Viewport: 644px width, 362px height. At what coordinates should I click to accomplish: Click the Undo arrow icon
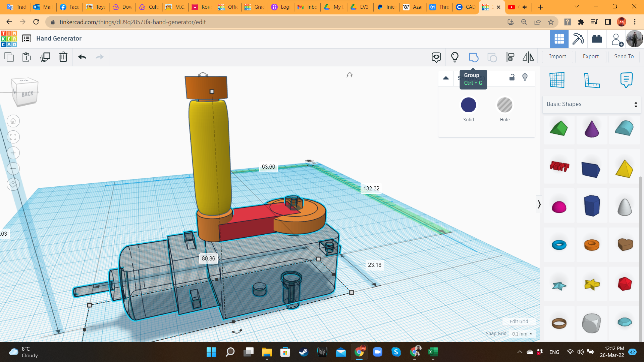point(82,57)
